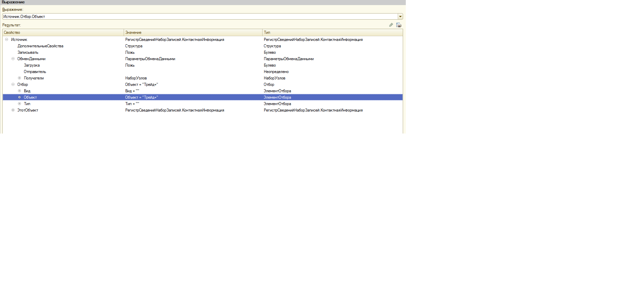The height and width of the screenshot is (290, 644).
Task: Select the Загрузка property row
Action: click(x=32, y=65)
